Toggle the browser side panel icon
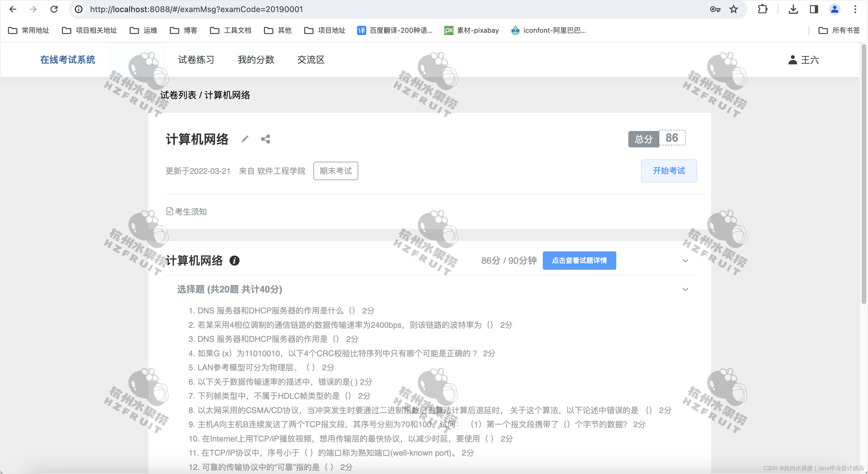The width and height of the screenshot is (868, 474). coord(814,9)
